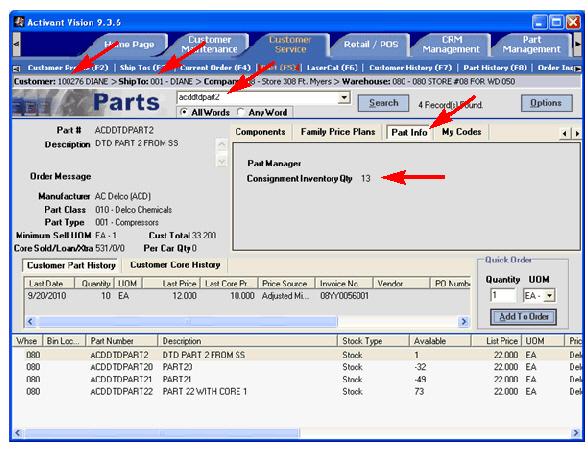The height and width of the screenshot is (451, 588).
Task: Click the Bin Loc... column header
Action: pyautogui.click(x=64, y=341)
